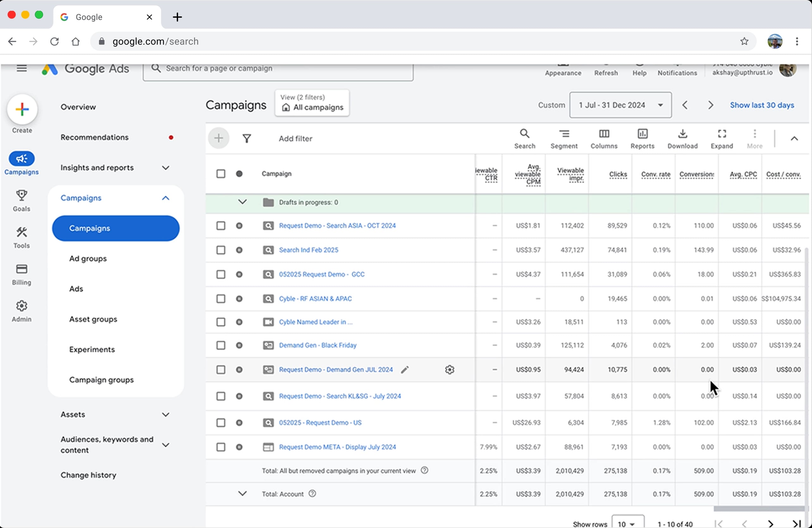
Task: Open Recommendations page
Action: [95, 138]
